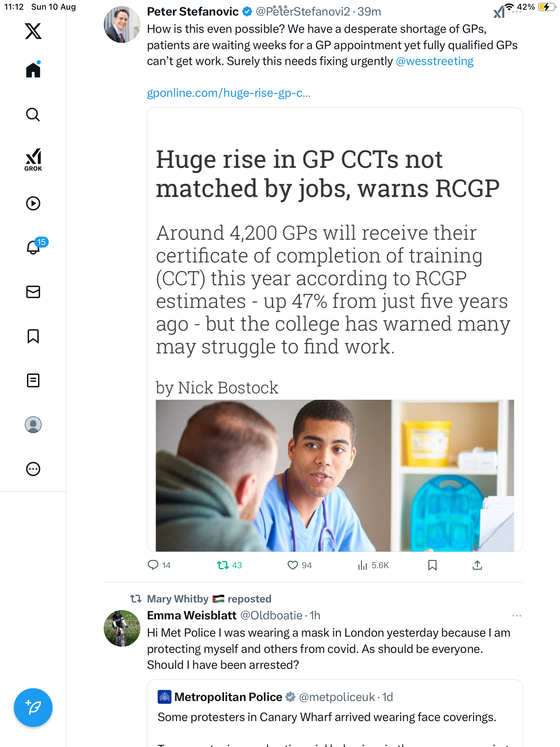
Task: Reply to Peter Stefanovic's post
Action: (153, 565)
